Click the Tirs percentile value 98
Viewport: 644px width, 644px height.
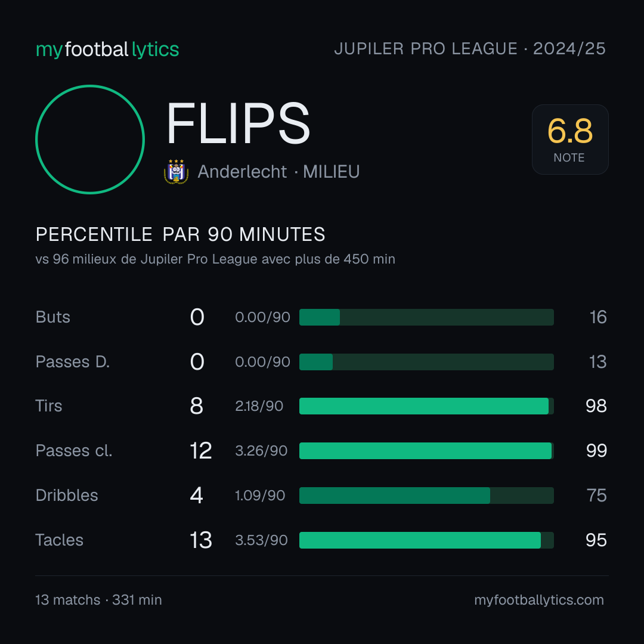point(596,406)
